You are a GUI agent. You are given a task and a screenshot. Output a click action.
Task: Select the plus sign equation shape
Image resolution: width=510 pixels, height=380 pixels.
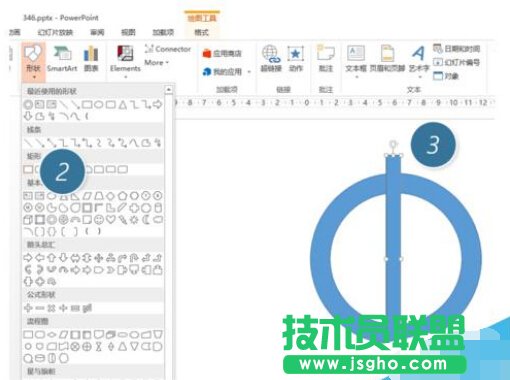(x=28, y=308)
